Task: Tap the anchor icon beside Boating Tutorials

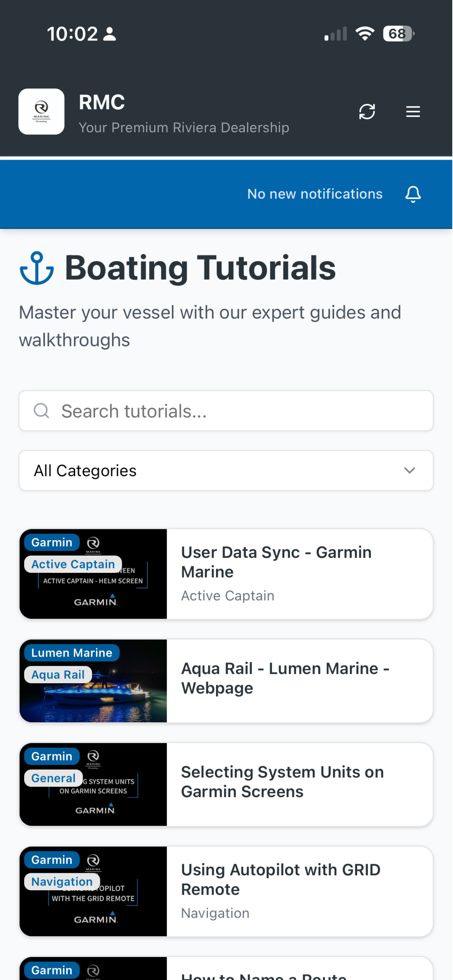Action: point(36,268)
